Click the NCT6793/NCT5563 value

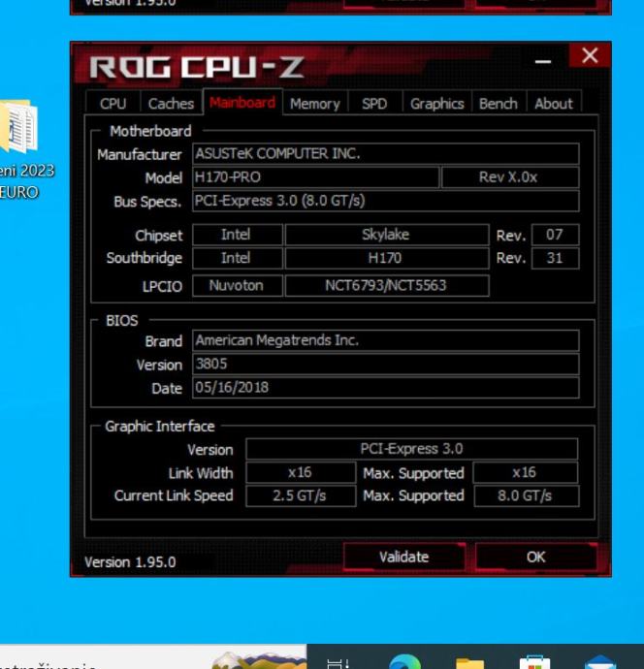[x=387, y=285]
